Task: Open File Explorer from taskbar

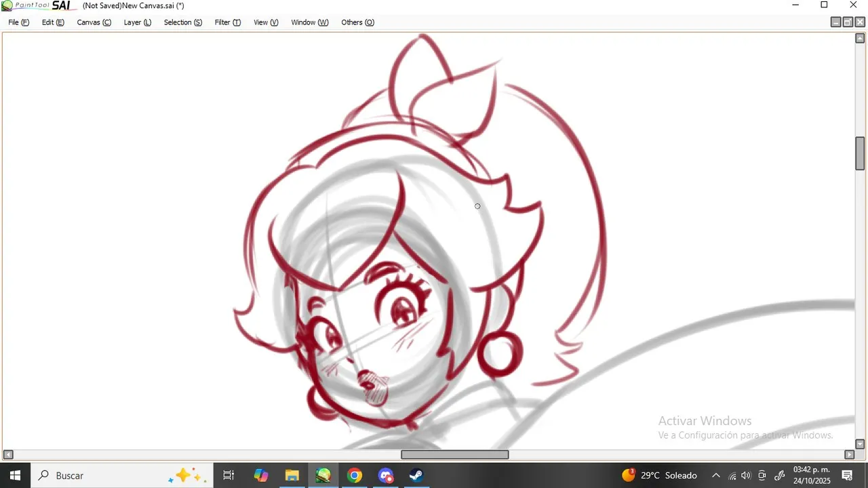Action: [292, 475]
